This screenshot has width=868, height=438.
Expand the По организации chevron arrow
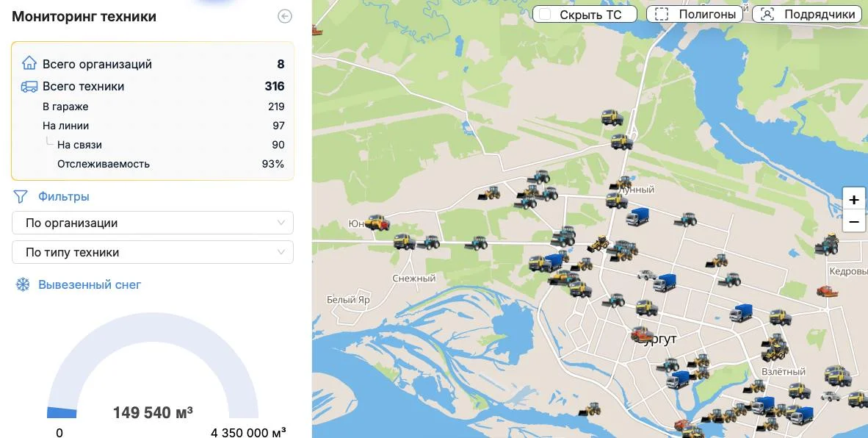pyautogui.click(x=281, y=223)
